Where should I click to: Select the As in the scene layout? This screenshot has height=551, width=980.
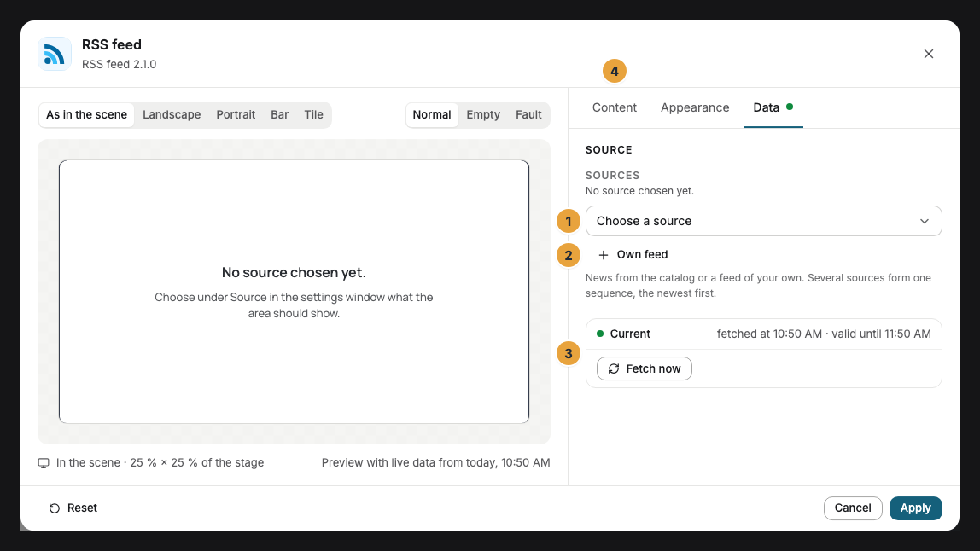click(x=86, y=115)
